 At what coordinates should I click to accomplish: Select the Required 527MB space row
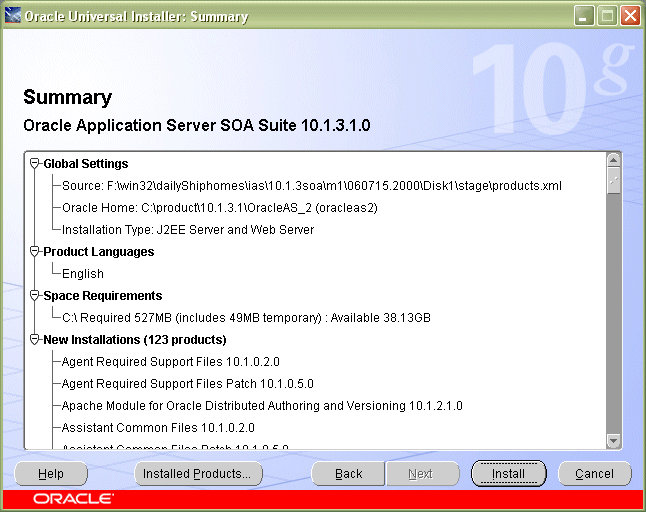click(246, 318)
